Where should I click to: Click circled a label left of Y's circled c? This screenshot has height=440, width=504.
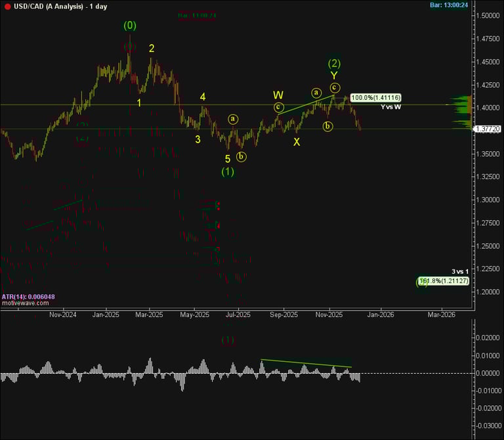coord(316,93)
